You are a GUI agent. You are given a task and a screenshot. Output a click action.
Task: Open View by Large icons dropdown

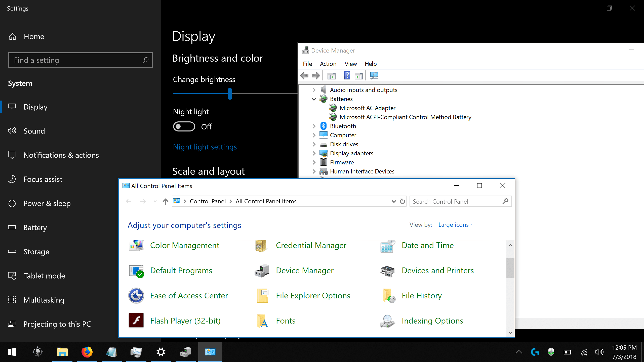456,225
